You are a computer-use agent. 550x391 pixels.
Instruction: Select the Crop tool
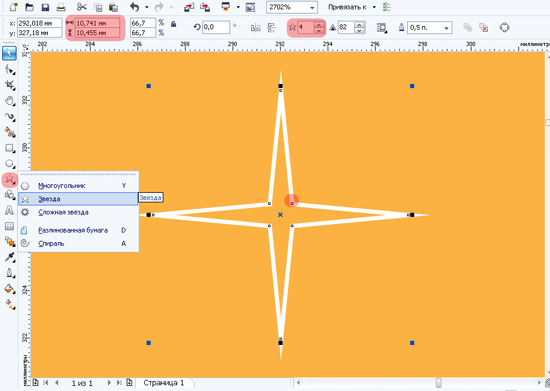tap(9, 85)
